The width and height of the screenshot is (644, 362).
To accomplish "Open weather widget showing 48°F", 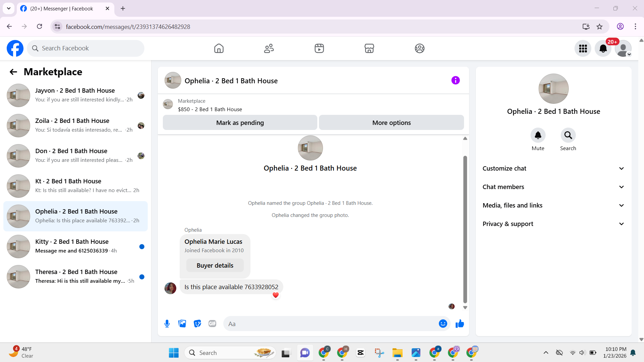I will 21,352.
